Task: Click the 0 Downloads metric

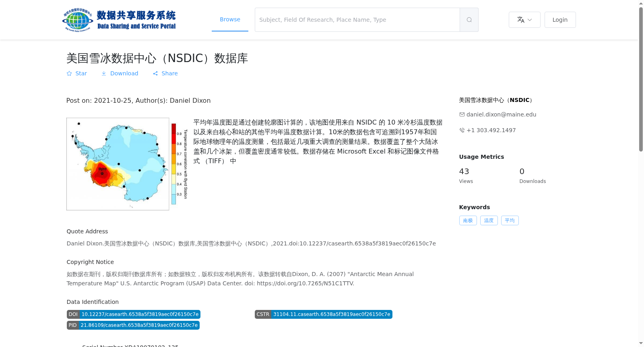Action: (533, 176)
